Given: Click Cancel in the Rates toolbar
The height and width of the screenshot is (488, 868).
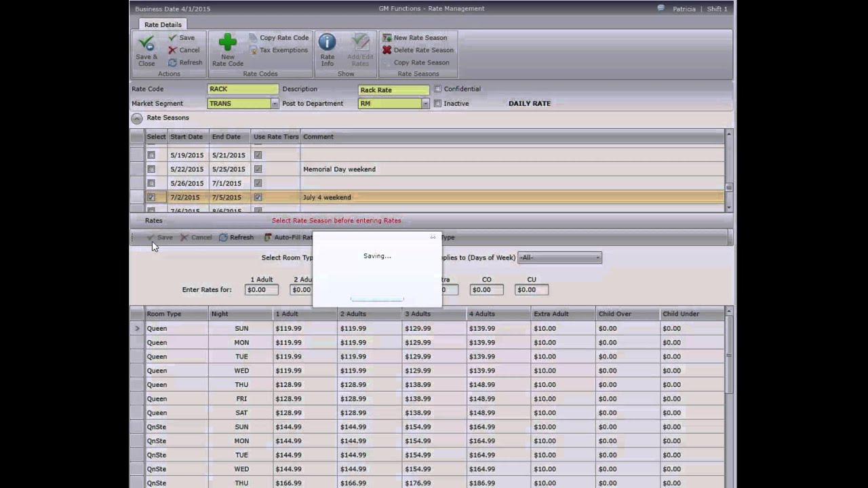Looking at the screenshot, I should (196, 237).
